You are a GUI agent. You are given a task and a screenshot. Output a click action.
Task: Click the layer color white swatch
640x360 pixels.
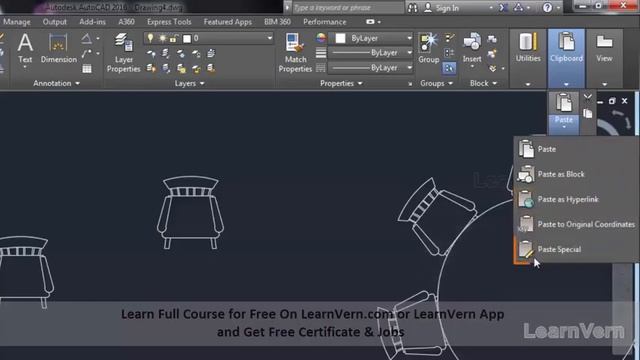coord(187,38)
